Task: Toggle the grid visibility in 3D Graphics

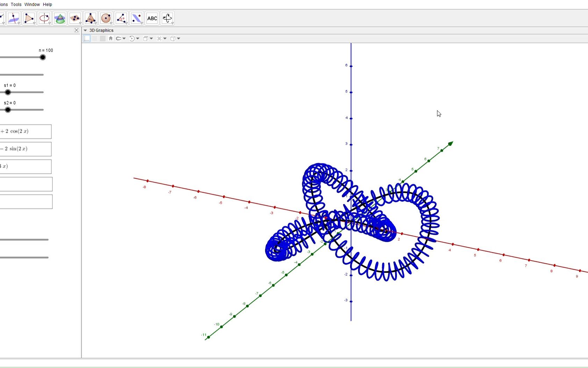Action: point(95,38)
